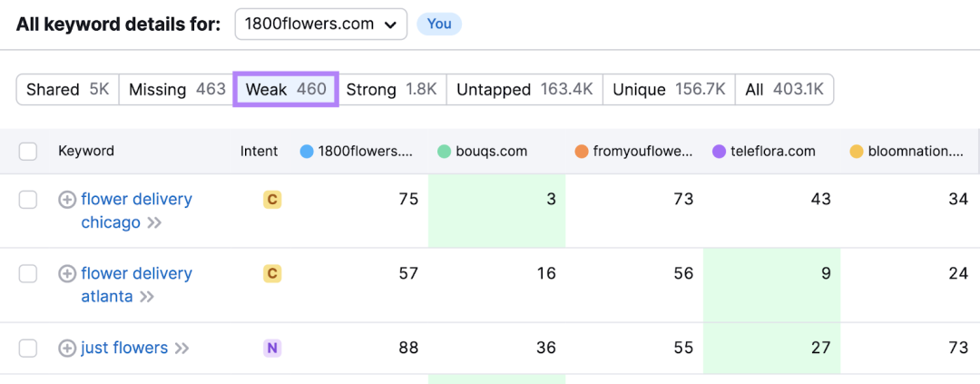Expand the flower delivery chicago plus icon
This screenshot has width=980, height=384.
[x=66, y=200]
